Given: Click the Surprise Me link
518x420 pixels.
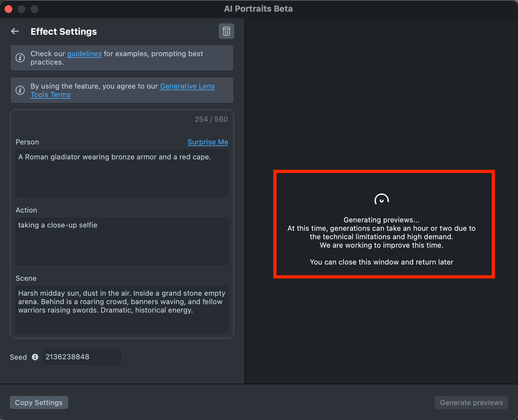Looking at the screenshot, I should tap(208, 142).
